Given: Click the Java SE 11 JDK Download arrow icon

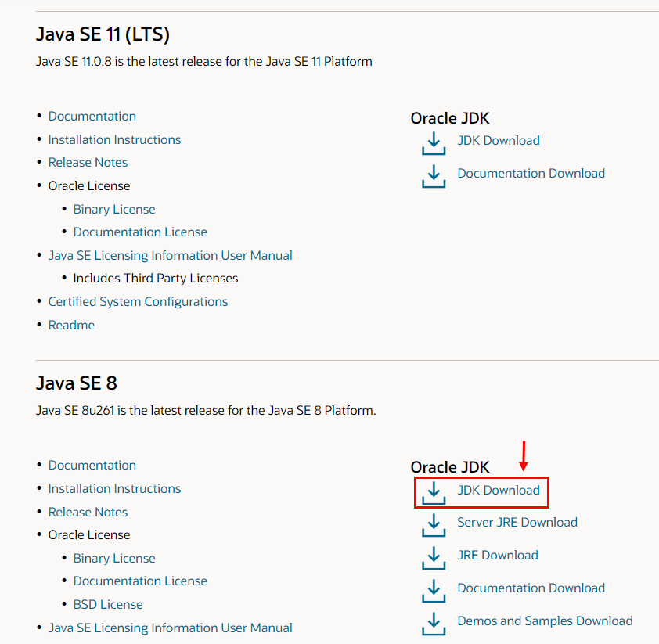Looking at the screenshot, I should click(x=434, y=143).
